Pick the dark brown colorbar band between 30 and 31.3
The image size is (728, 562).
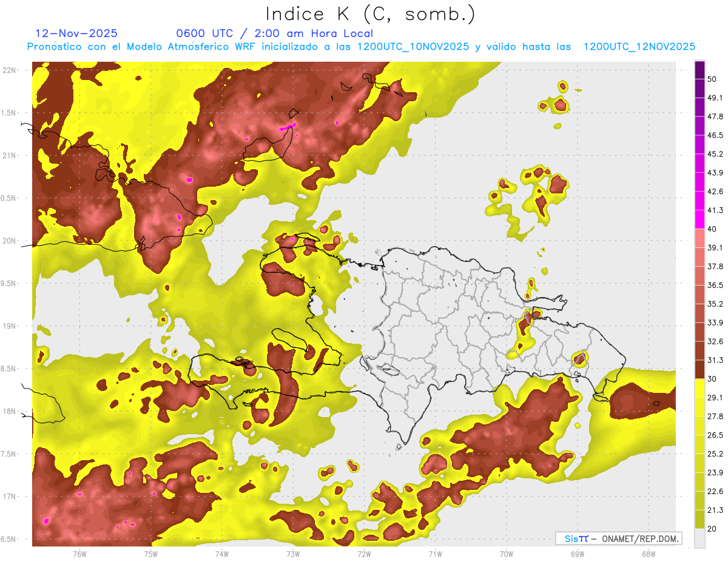point(699,370)
